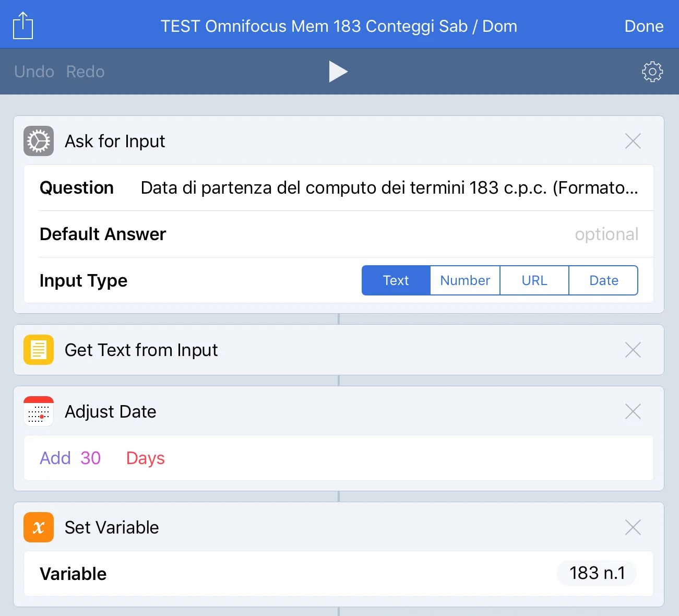The height and width of the screenshot is (616, 679).
Task: Open workflow settings gear icon
Action: coord(652,72)
